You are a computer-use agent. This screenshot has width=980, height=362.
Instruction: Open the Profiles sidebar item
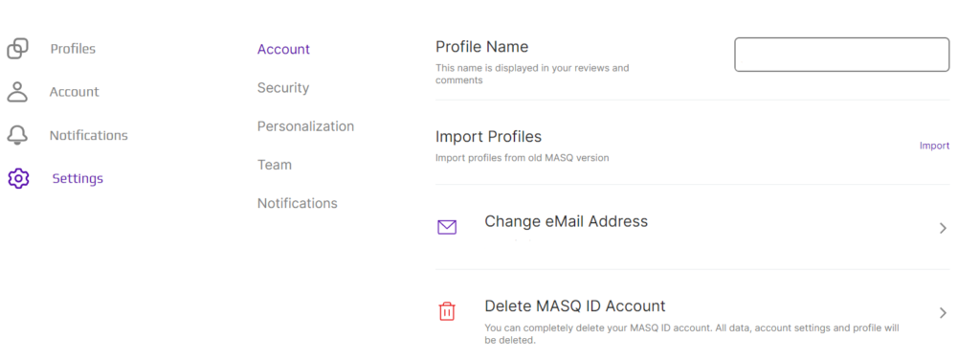point(73,49)
